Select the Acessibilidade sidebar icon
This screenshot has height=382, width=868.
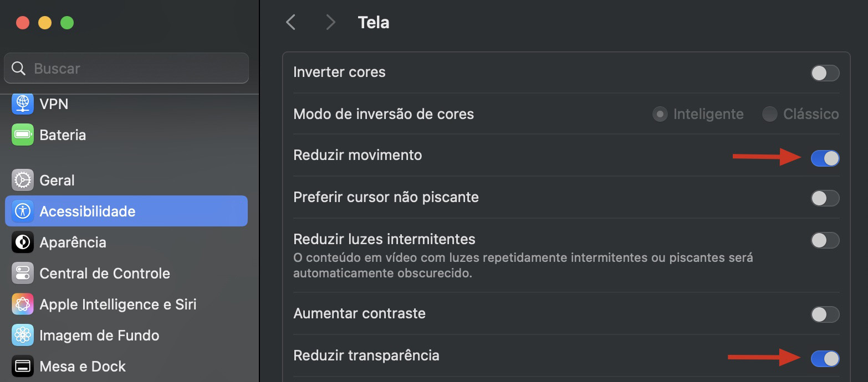23,211
